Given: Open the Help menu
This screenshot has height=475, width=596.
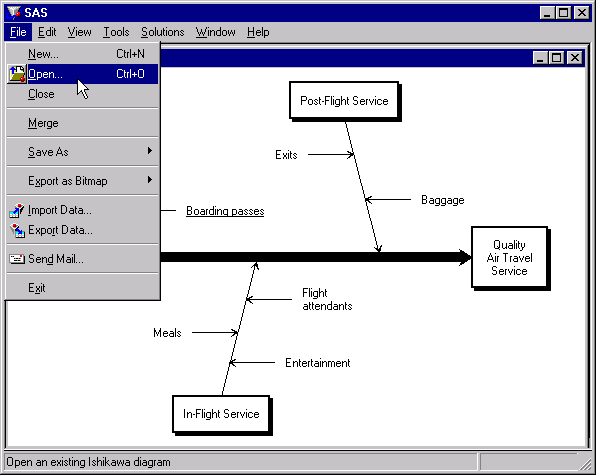Looking at the screenshot, I should [x=258, y=32].
